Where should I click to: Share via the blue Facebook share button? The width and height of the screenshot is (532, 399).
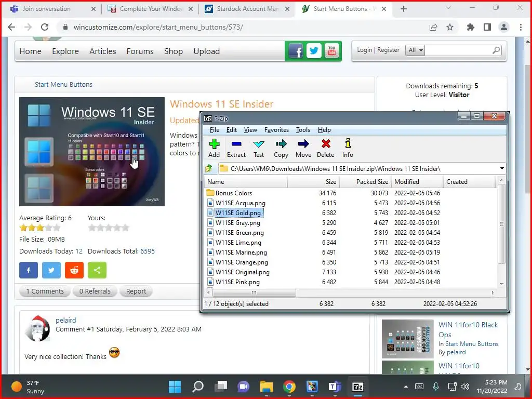tap(29, 270)
